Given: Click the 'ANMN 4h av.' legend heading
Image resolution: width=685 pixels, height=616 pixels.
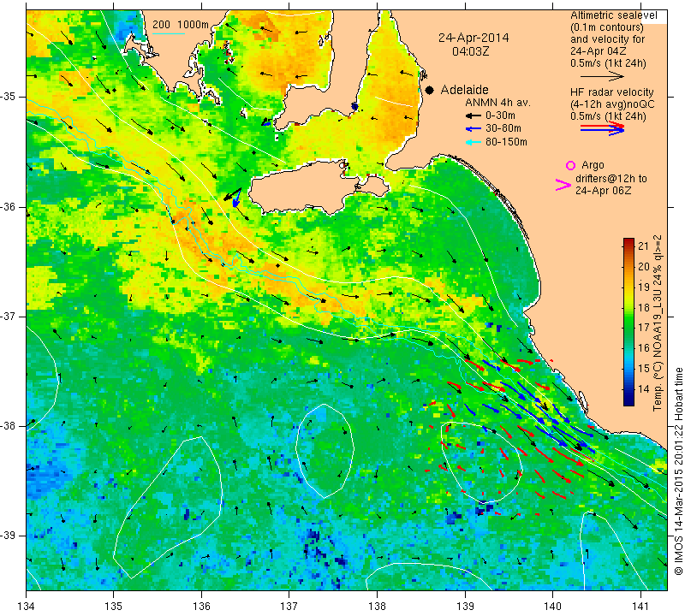Looking at the screenshot, I should 497,103.
